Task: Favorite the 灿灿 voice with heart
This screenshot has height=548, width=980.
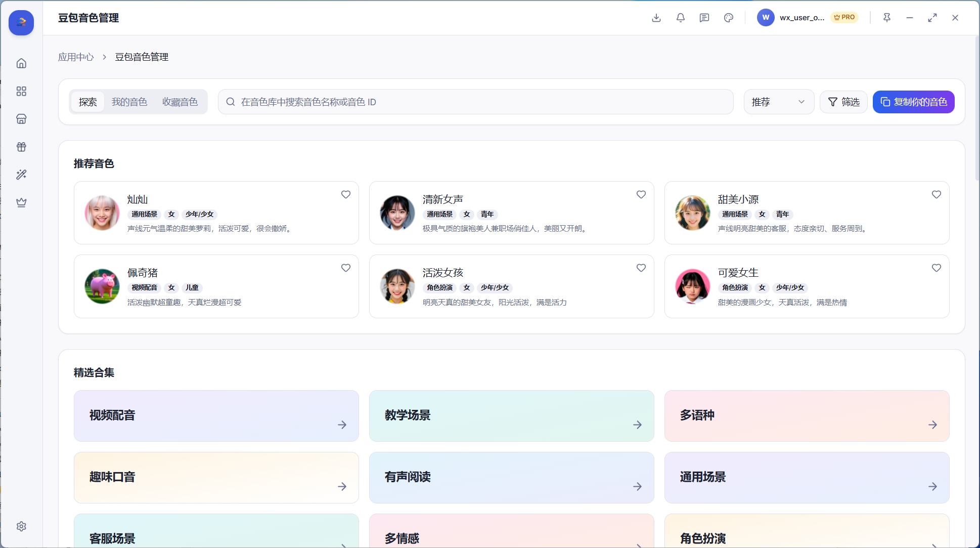Action: (346, 194)
